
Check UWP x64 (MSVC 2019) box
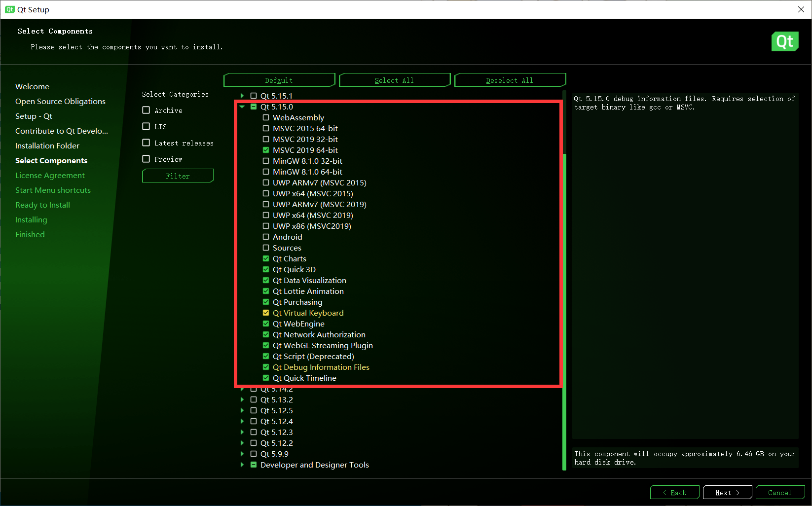pyautogui.click(x=266, y=215)
